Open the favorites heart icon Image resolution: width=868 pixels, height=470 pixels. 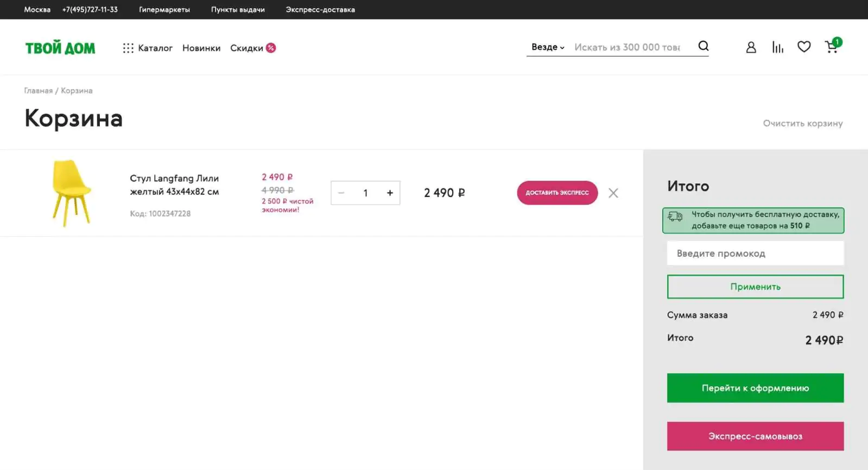click(804, 47)
